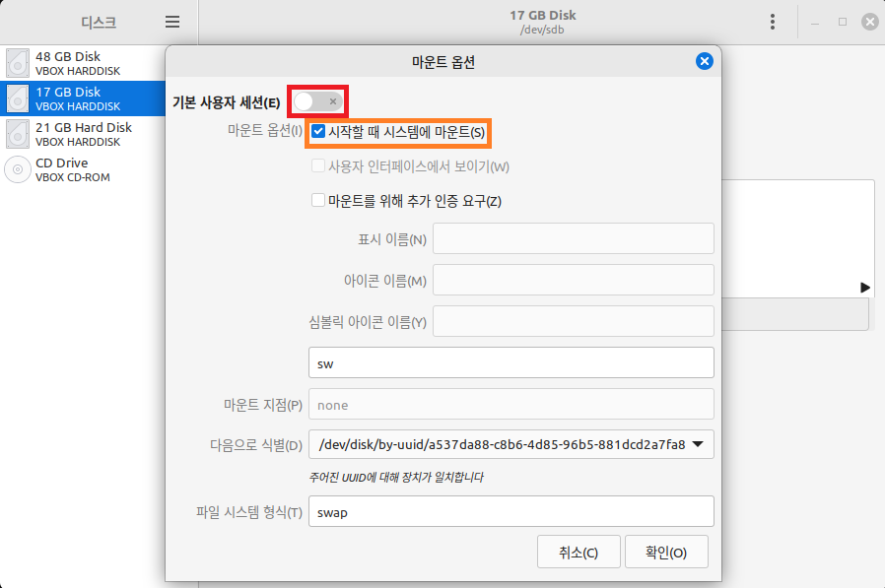Screen dimensions: 885x588
Task: Toggle the user session defaults switch
Action: 318,101
